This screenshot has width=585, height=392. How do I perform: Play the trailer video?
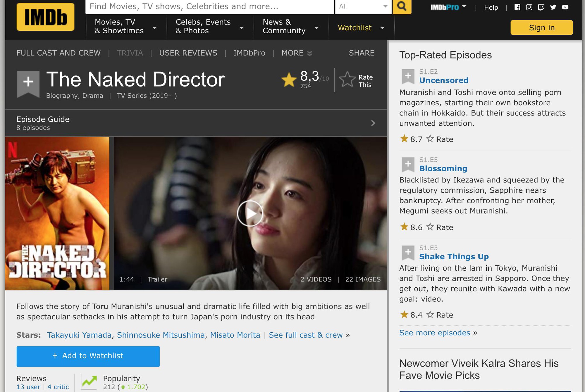250,213
